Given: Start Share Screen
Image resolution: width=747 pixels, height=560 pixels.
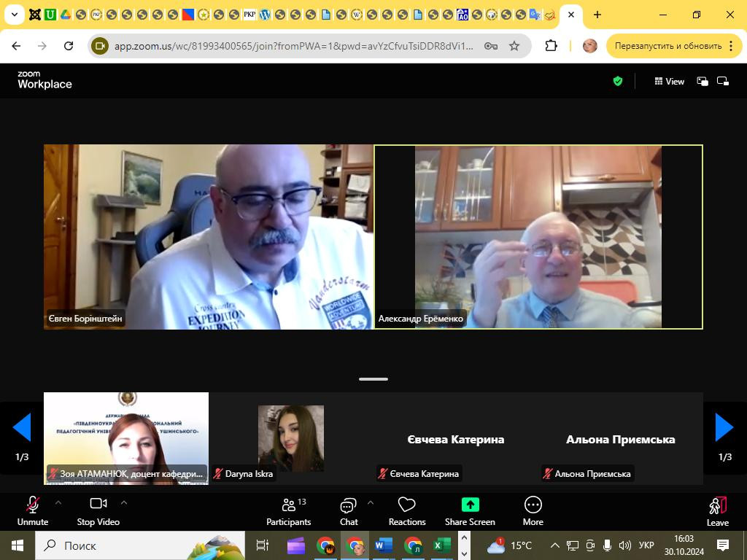Looking at the screenshot, I should [x=470, y=511].
